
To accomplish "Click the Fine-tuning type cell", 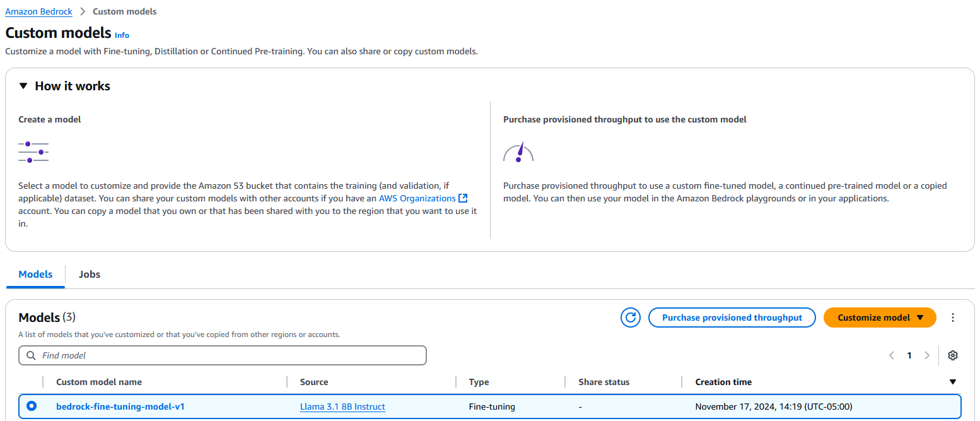I will 492,406.
